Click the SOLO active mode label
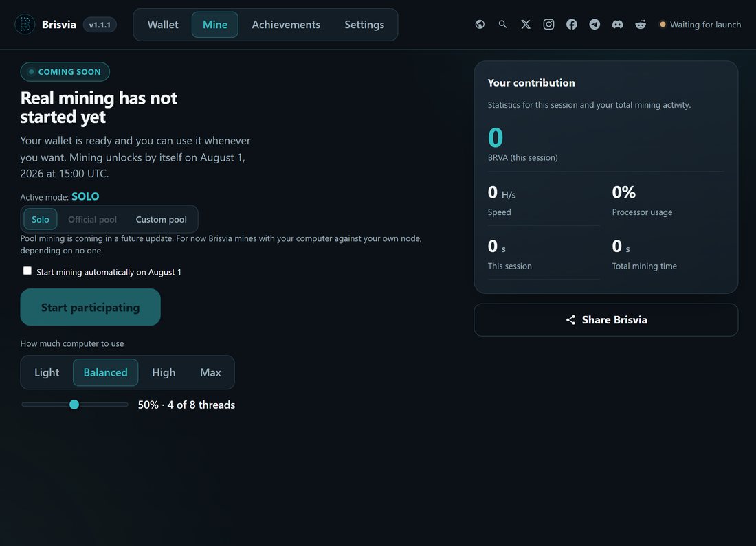 point(85,196)
